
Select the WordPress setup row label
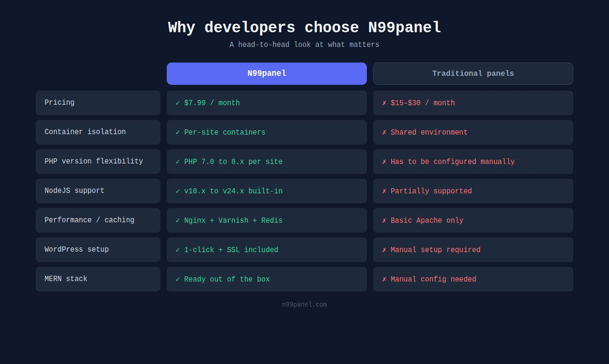tap(98, 250)
